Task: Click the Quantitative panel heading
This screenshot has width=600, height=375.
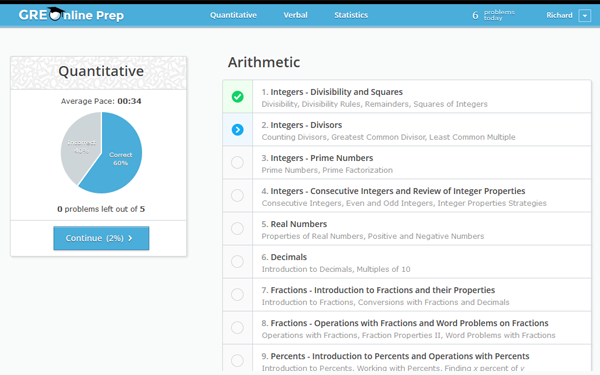Action: pos(101,71)
